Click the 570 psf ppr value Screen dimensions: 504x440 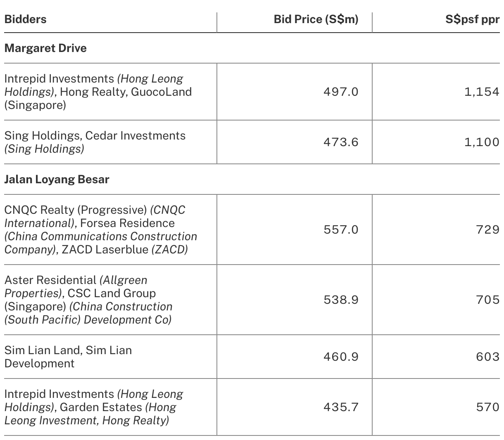point(487,407)
